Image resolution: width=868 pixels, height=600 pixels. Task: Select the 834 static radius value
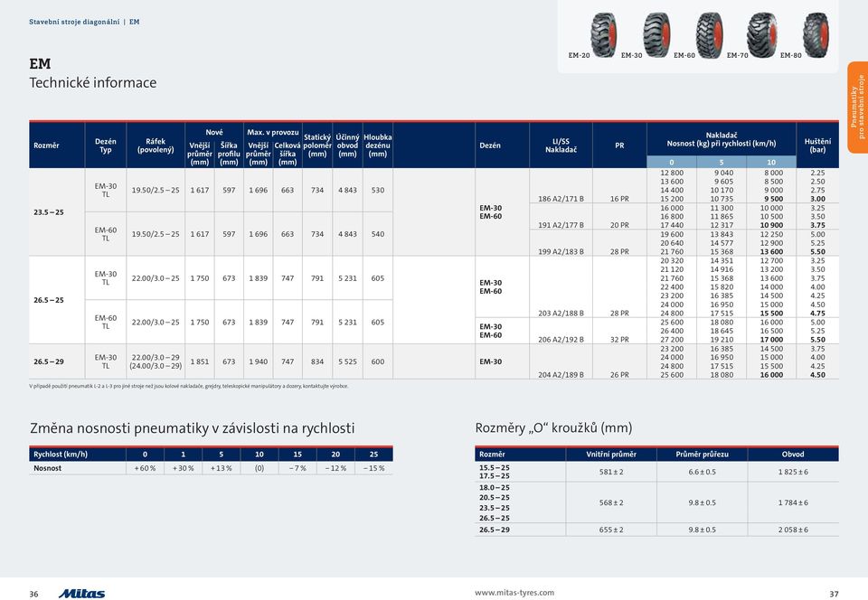tap(317, 361)
